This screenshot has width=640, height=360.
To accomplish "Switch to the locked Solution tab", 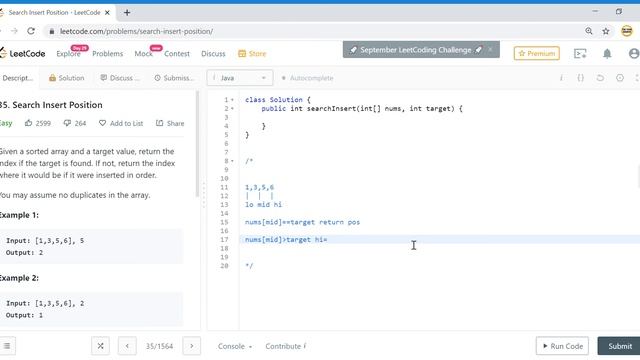I will [67, 78].
